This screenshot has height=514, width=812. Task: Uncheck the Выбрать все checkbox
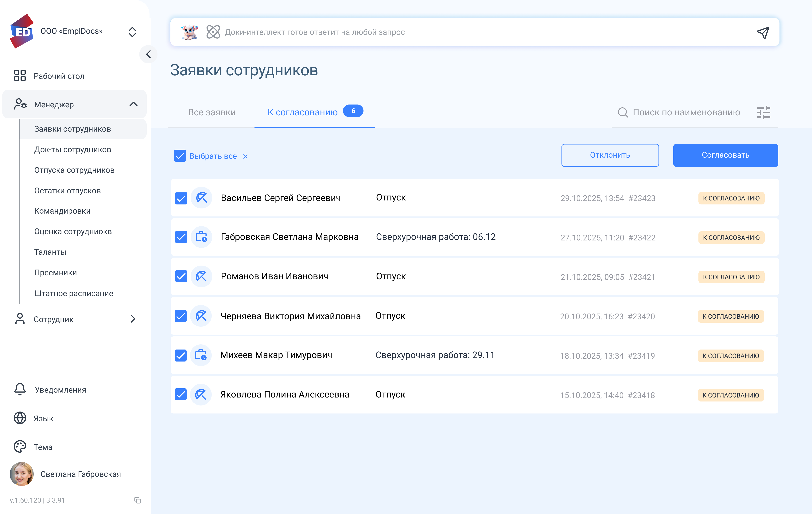180,156
